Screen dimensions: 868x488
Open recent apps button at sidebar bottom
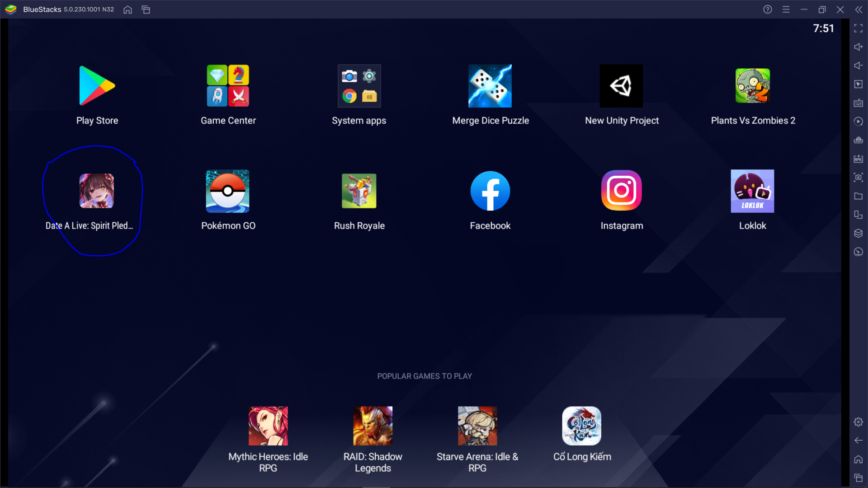[x=859, y=478]
